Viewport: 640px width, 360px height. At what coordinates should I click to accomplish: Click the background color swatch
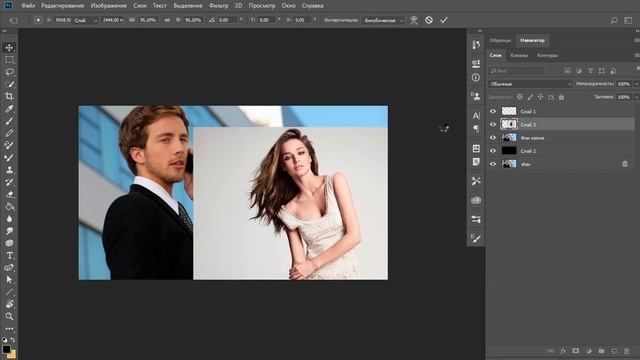(x=13, y=355)
